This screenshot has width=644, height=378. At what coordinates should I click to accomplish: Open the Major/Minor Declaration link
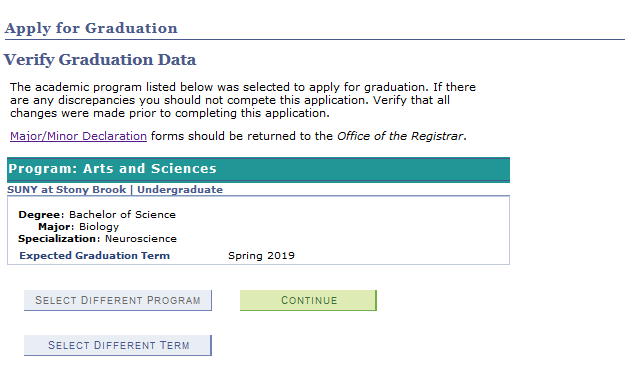(x=78, y=136)
